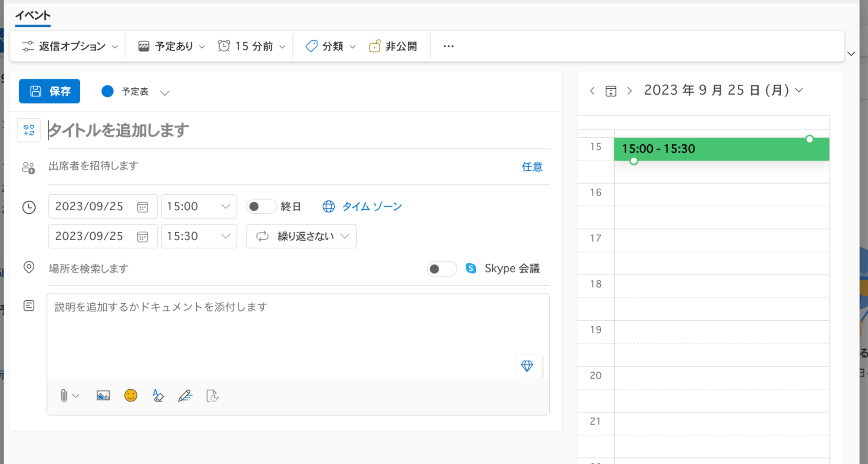
Task: Open the 繰り返さない recurrence dropdown
Action: tap(301, 236)
